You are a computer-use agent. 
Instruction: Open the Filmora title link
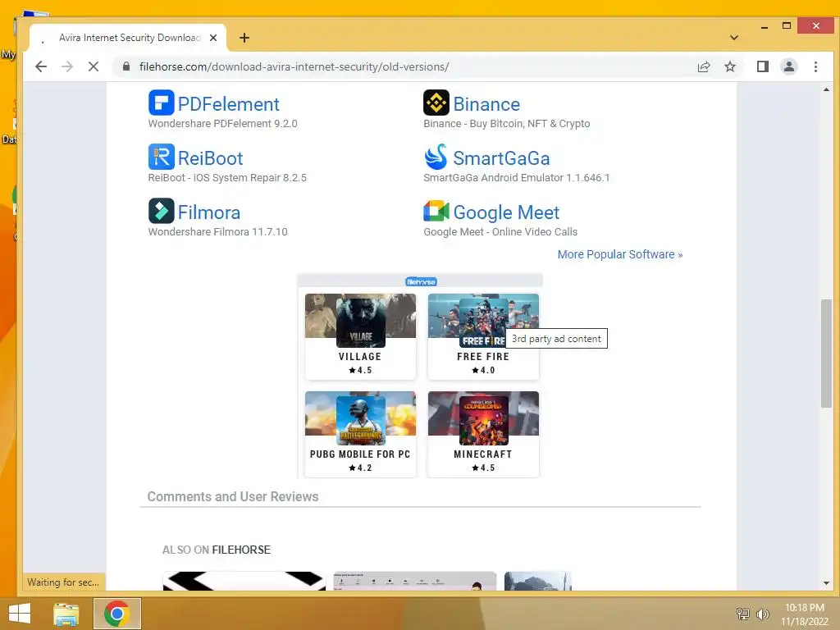click(209, 212)
